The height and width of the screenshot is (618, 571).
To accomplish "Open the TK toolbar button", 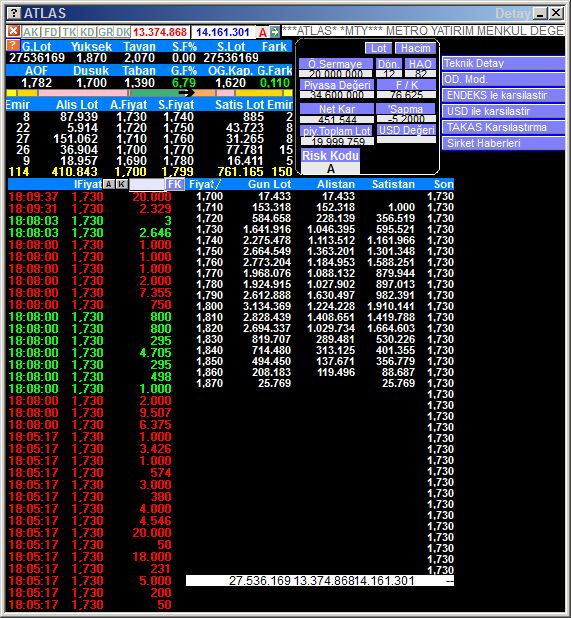I will click(69, 32).
